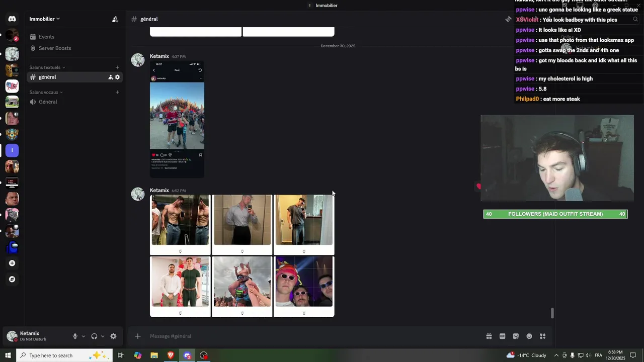Open microphone input options chevron
644x362 pixels.
point(84,336)
